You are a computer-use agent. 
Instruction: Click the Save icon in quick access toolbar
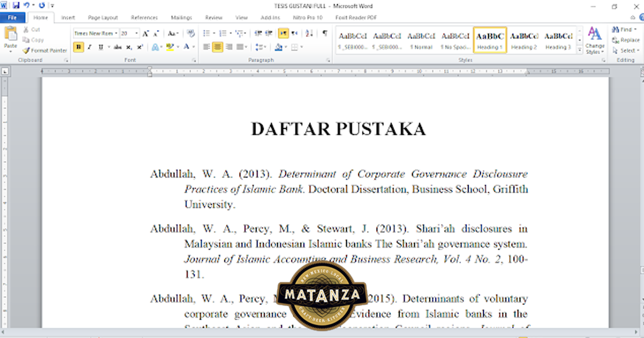pos(16,5)
